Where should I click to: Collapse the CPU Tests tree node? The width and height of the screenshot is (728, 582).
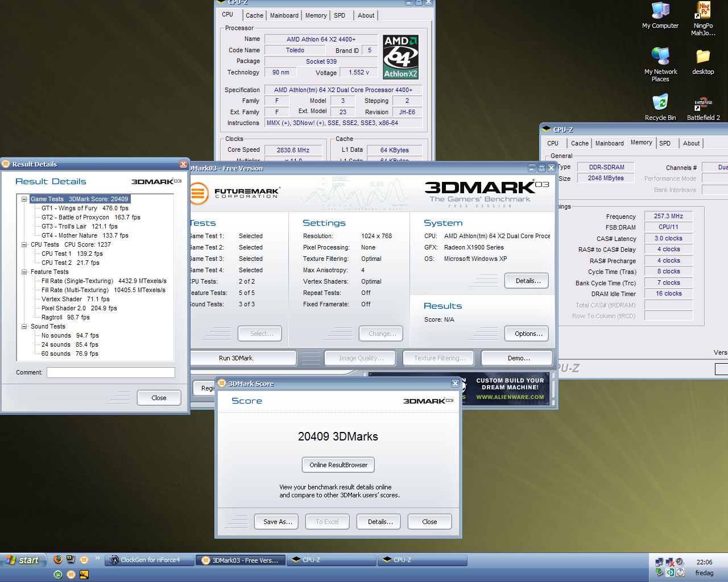click(24, 244)
